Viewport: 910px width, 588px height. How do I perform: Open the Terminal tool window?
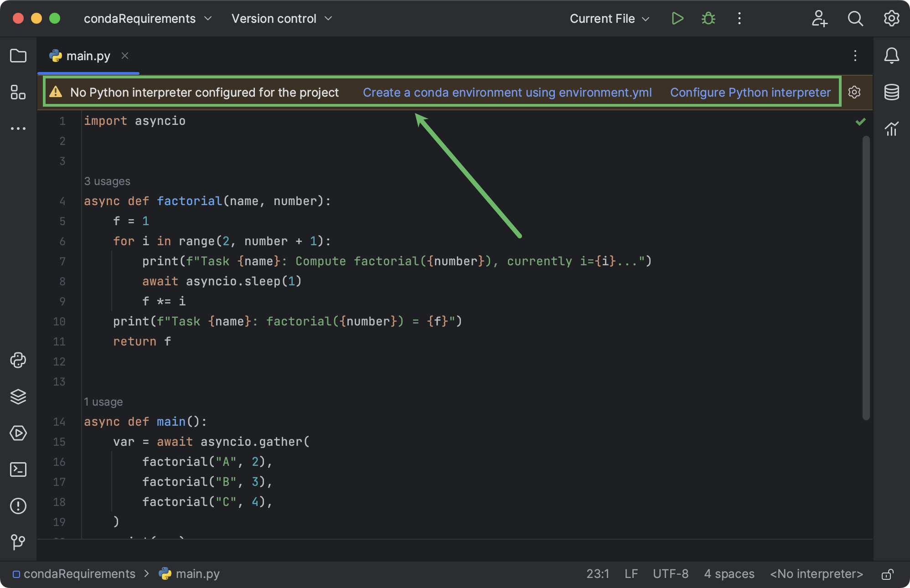click(x=18, y=469)
